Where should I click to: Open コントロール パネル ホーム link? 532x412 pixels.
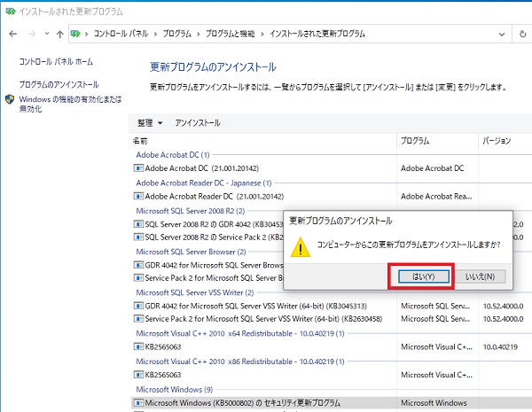click(x=56, y=62)
